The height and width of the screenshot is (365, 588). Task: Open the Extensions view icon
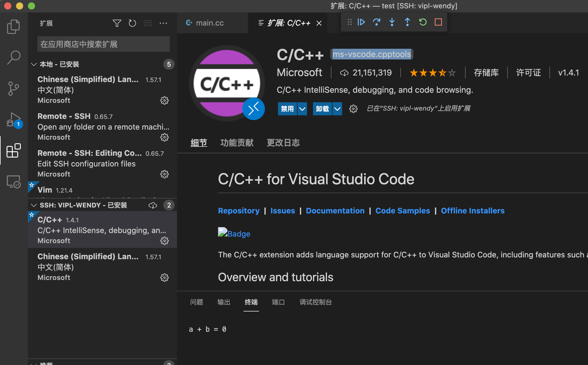[x=13, y=150]
